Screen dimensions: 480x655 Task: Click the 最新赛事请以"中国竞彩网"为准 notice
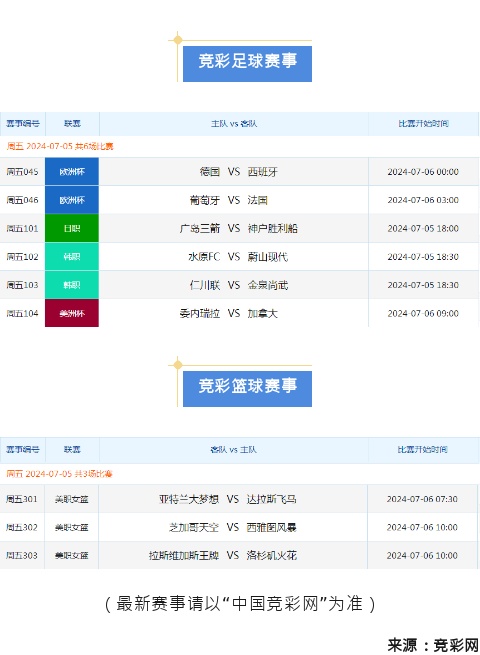pos(240,604)
